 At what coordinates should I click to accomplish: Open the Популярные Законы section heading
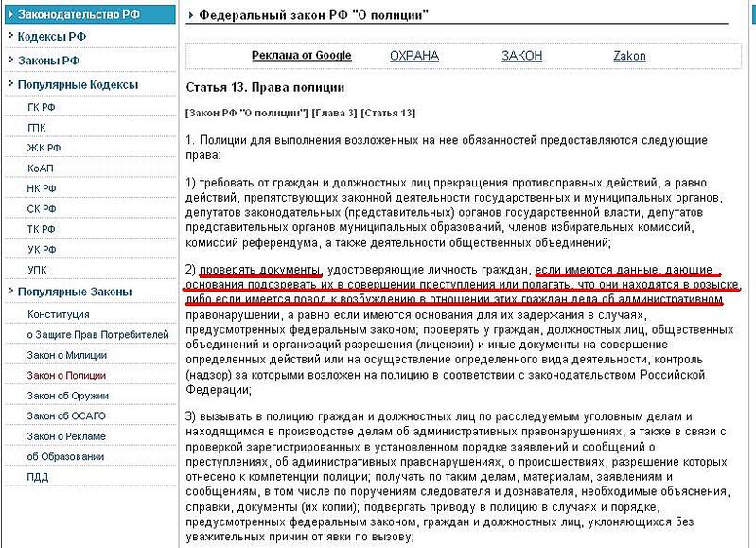click(74, 292)
